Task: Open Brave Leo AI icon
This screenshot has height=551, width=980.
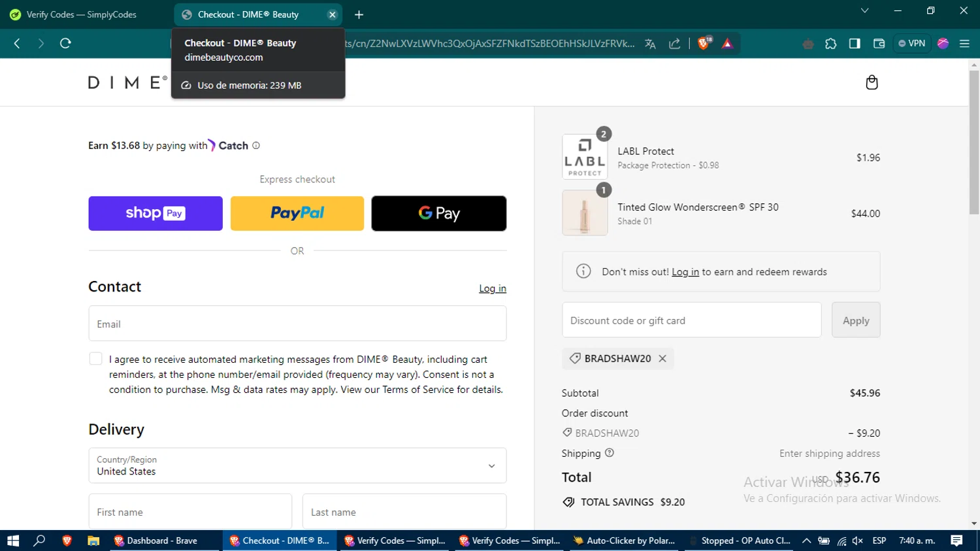Action: coord(943,44)
